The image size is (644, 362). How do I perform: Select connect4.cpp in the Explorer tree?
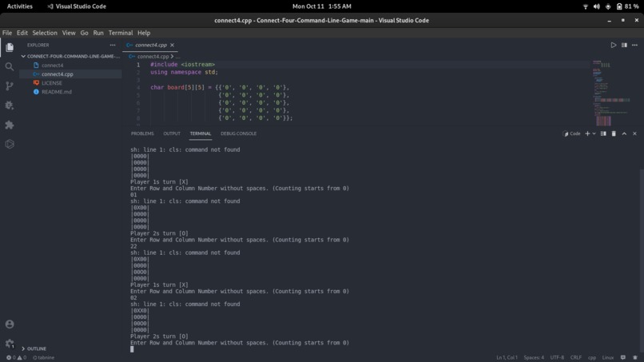[70, 74]
